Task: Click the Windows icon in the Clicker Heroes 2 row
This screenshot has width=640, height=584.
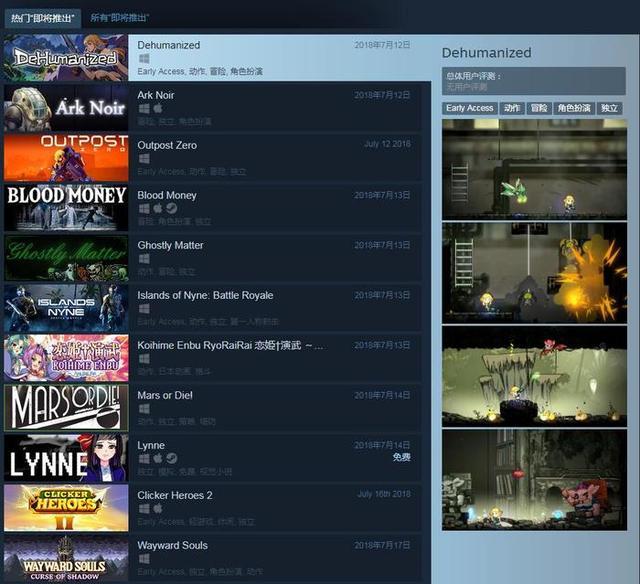Action: coord(144,509)
